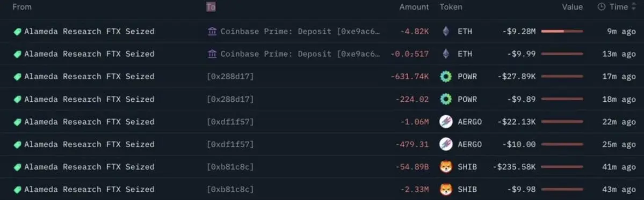Screen dimensions: 644x200
Task: Click the AERGO token icon for 1.06M transfer
Action: pos(446,122)
